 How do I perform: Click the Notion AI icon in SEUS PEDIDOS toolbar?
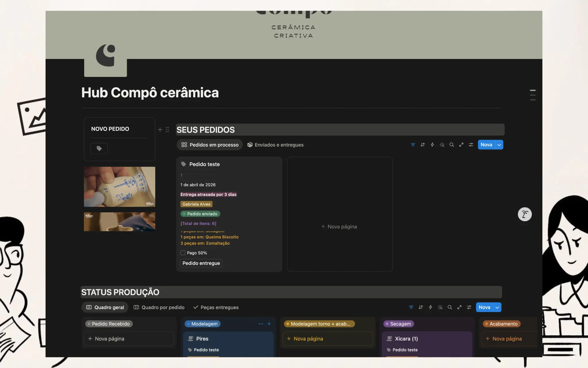[442, 145]
